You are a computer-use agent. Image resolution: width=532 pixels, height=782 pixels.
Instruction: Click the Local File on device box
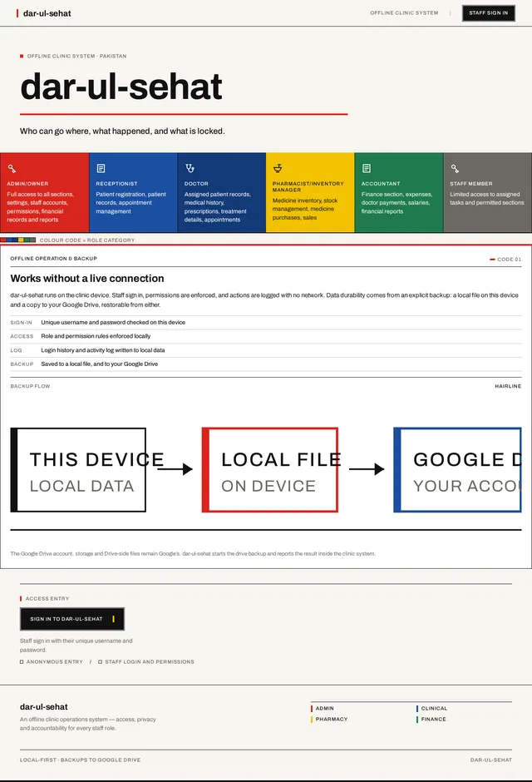point(270,470)
